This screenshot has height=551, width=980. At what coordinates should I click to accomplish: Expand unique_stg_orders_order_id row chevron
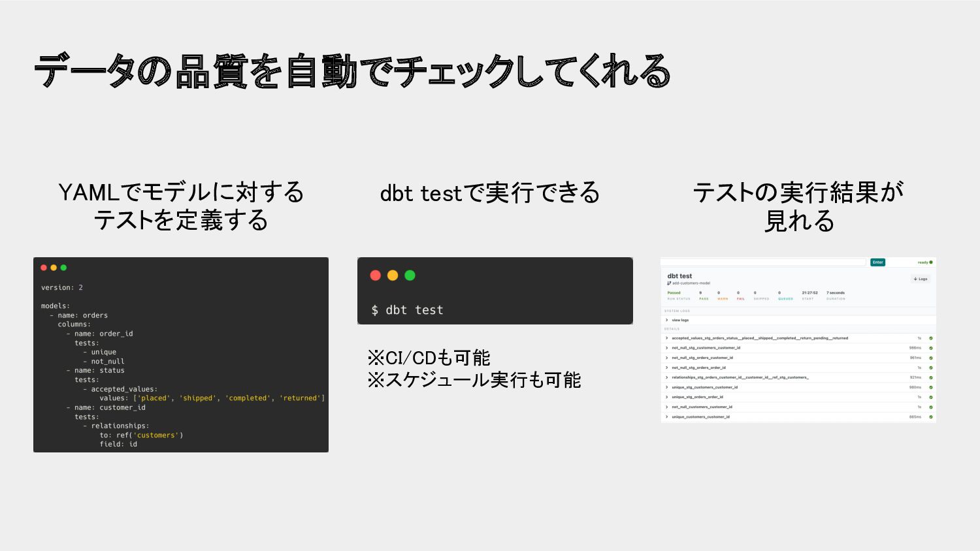(666, 397)
